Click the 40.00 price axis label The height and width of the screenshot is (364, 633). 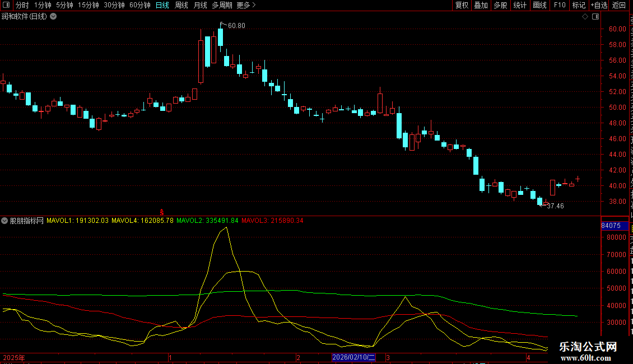(617, 185)
